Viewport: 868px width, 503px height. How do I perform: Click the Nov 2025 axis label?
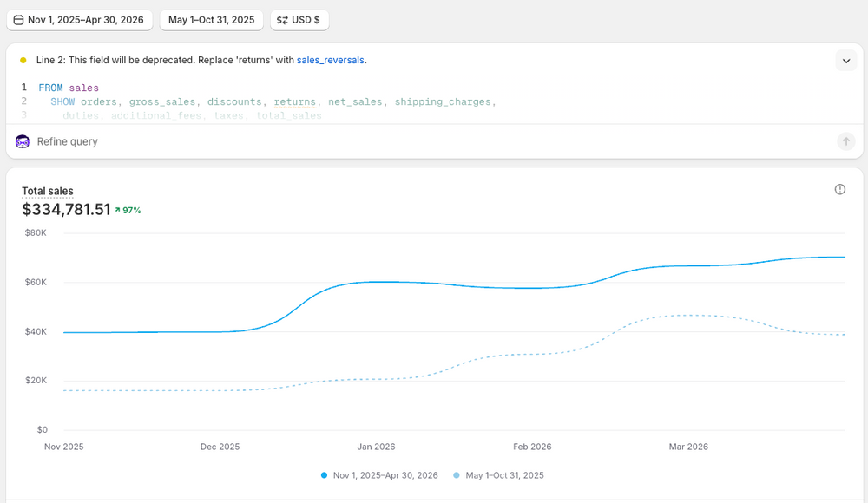point(63,447)
